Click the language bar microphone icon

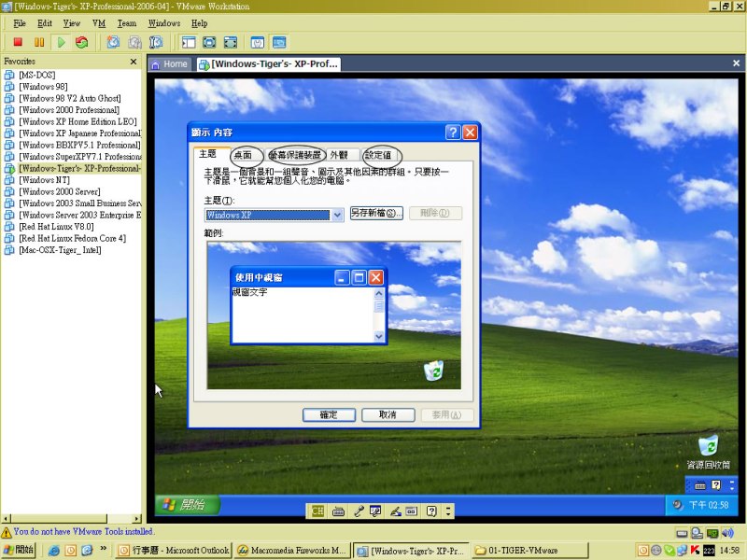(x=359, y=511)
